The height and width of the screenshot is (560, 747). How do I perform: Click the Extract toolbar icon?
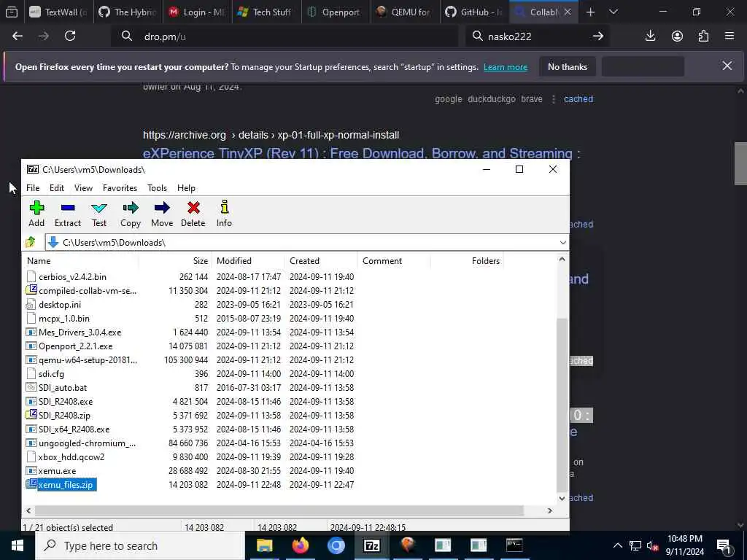(68, 214)
